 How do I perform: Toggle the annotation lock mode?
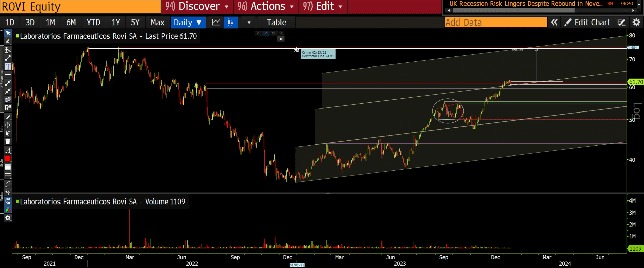(8, 192)
